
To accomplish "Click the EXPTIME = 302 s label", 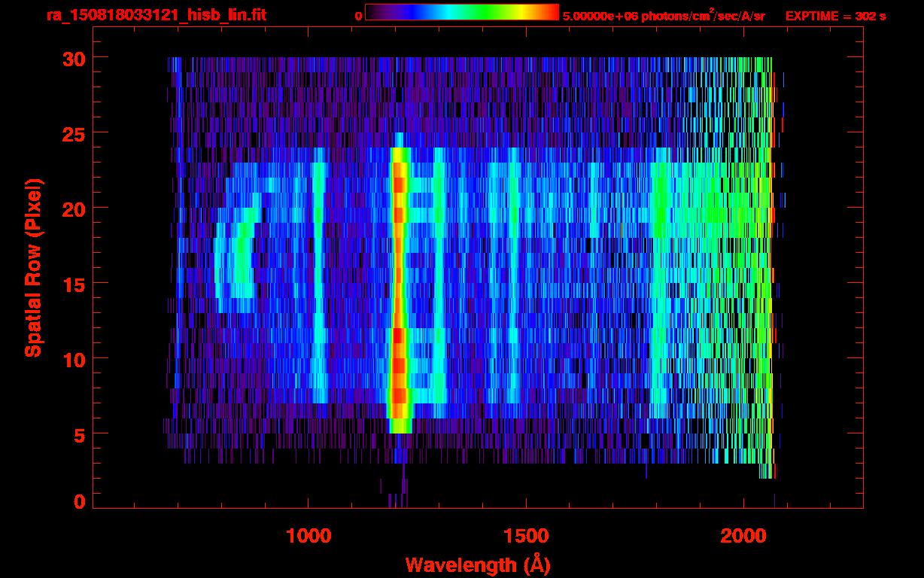I will click(x=835, y=16).
